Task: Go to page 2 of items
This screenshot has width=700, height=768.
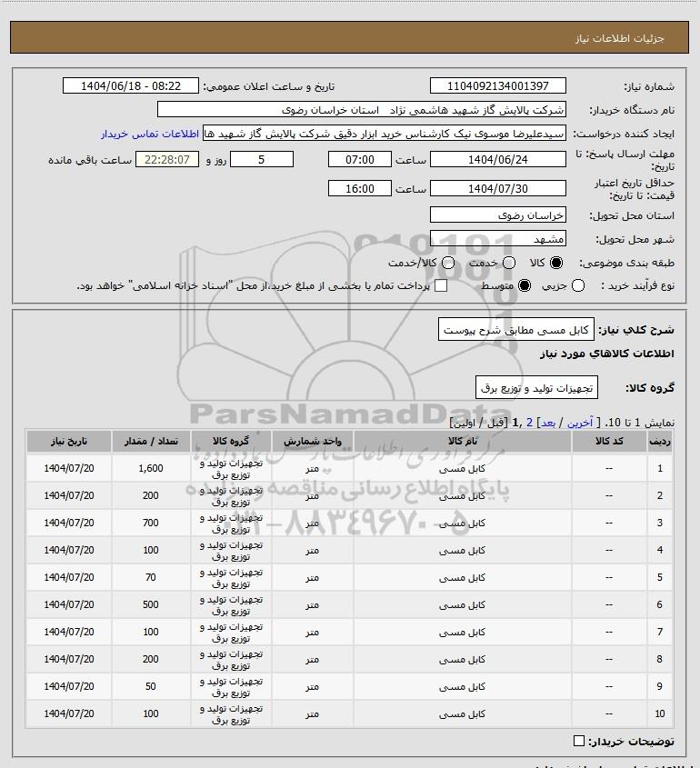Action: pyautogui.click(x=529, y=423)
